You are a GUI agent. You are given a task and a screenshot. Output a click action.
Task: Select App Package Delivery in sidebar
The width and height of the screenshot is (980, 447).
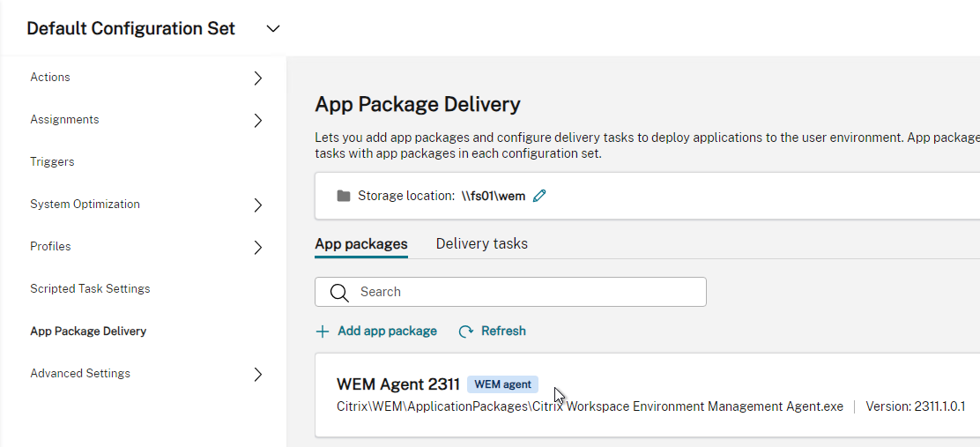(x=88, y=331)
